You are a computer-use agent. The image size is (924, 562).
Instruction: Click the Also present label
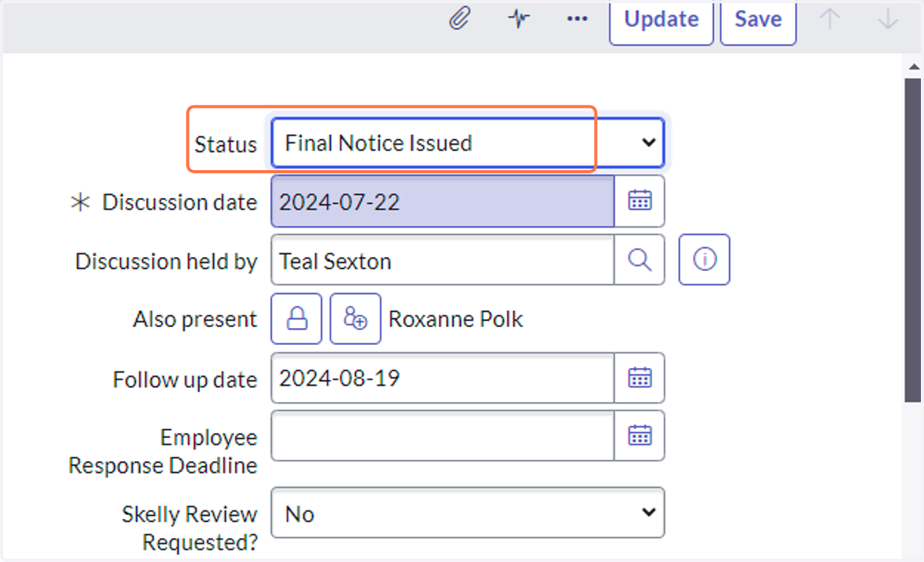pyautogui.click(x=195, y=319)
